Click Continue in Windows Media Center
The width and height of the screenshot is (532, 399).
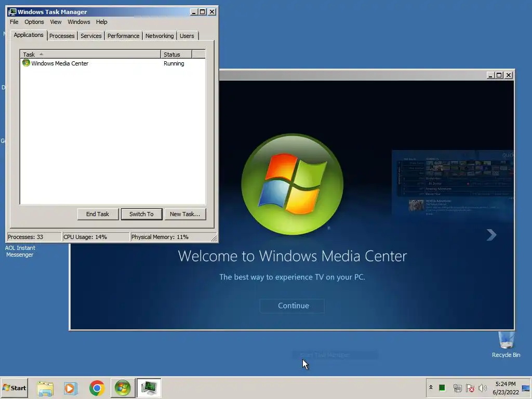292,305
